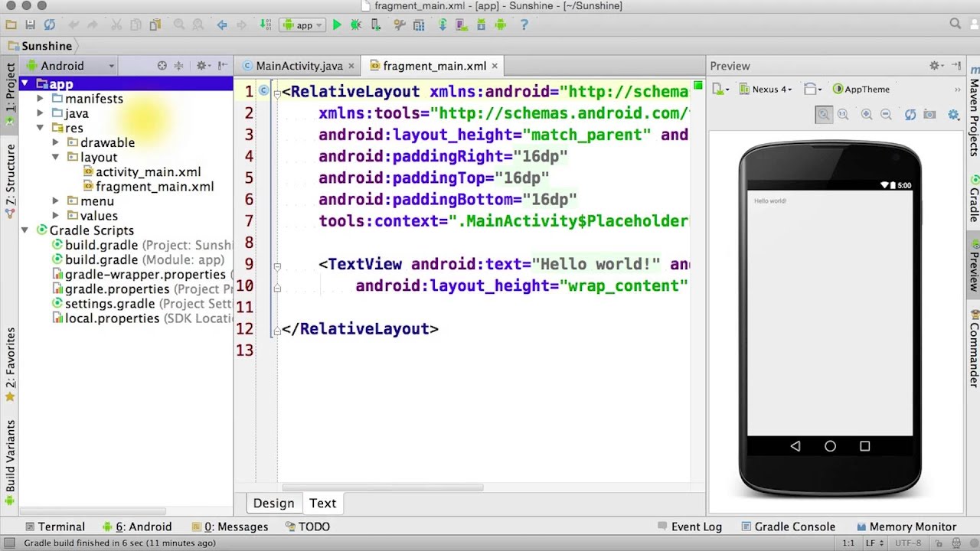
Task: Open the preview orientation dropdown
Action: coord(812,89)
